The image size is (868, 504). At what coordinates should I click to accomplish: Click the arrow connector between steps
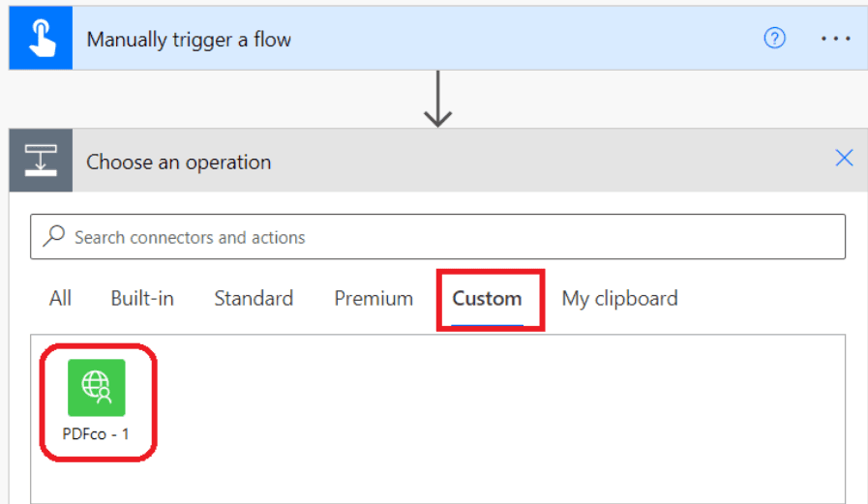[438, 99]
